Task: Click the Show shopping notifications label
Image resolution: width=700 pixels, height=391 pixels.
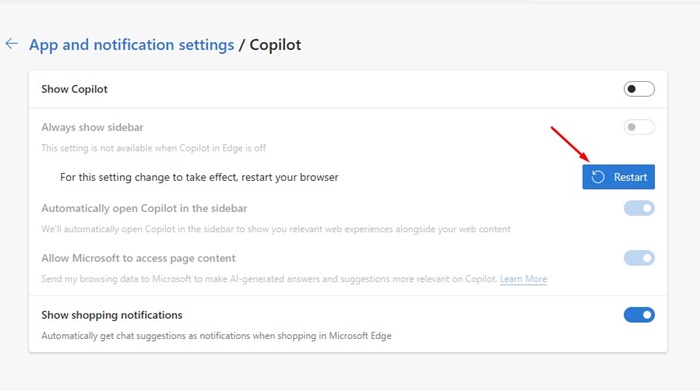Action: click(112, 315)
